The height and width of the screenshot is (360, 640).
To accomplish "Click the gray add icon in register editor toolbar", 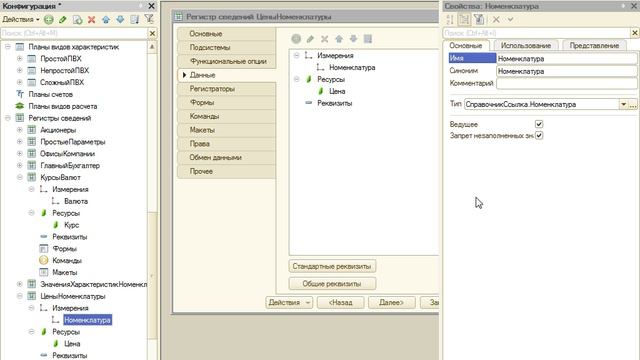I will 296,39.
